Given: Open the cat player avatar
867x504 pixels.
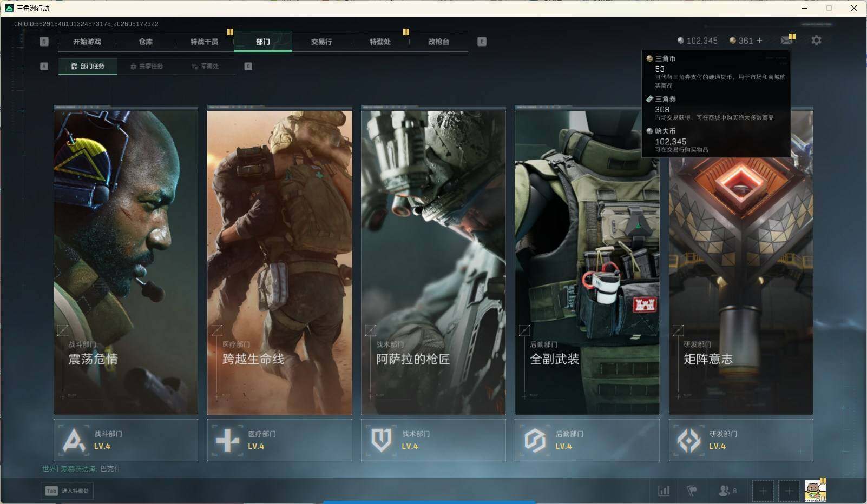Looking at the screenshot, I should click(x=815, y=491).
